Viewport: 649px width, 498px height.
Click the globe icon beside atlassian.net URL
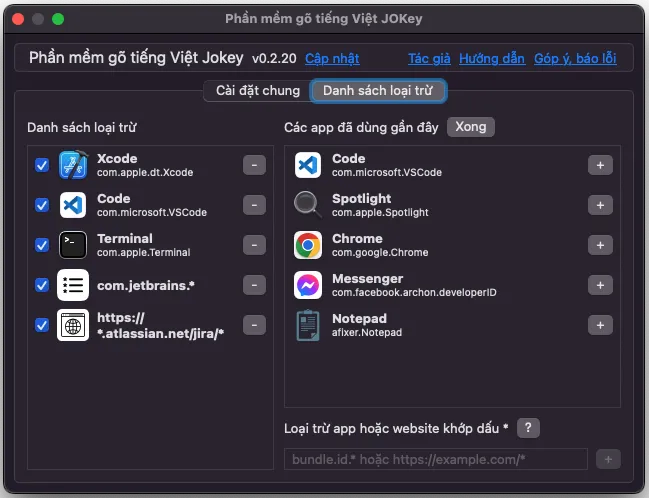pos(73,325)
